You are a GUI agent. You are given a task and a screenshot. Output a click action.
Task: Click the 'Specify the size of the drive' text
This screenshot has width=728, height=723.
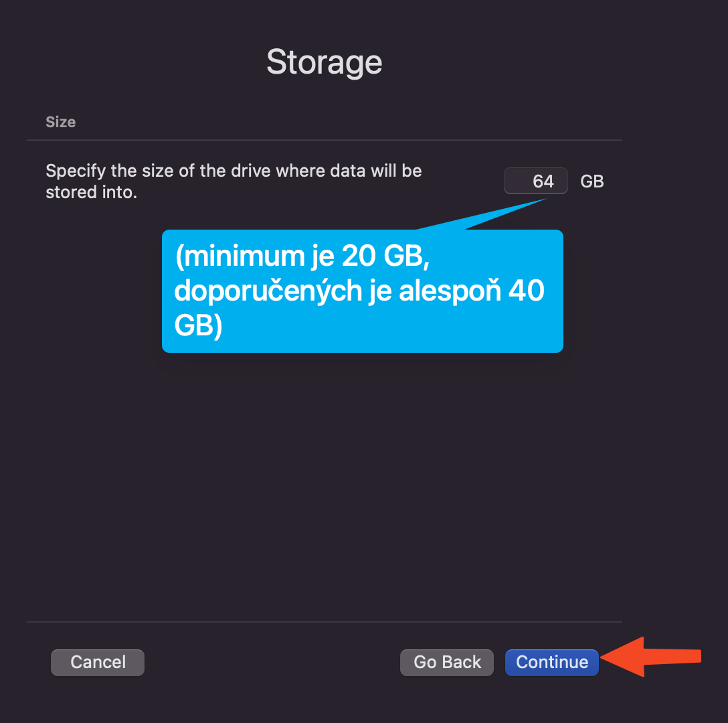coord(234,171)
